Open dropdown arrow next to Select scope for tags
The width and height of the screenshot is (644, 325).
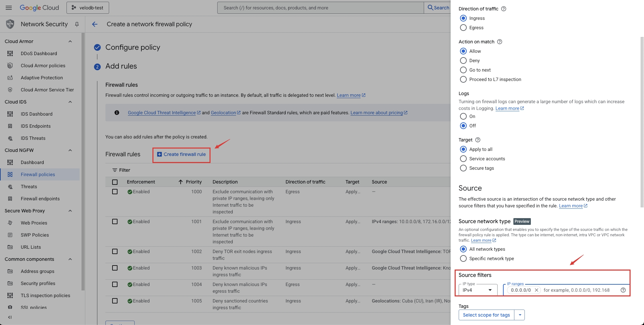[x=520, y=315]
